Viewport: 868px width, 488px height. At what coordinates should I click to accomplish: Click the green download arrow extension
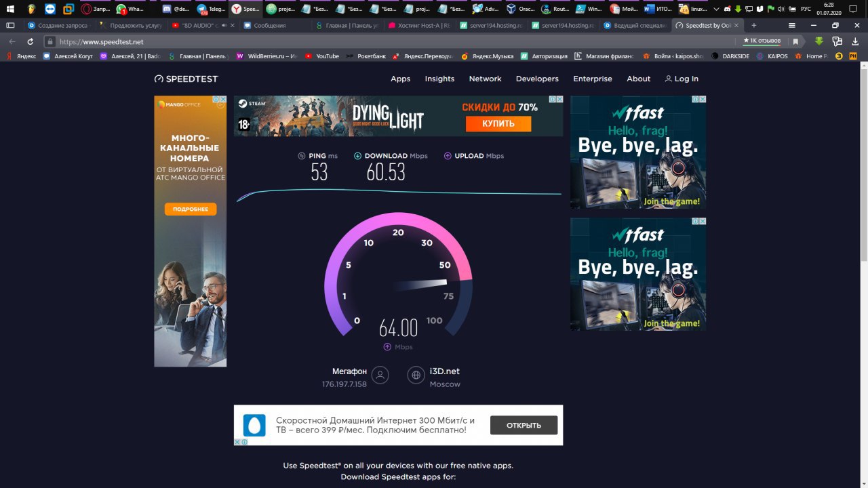(x=818, y=41)
